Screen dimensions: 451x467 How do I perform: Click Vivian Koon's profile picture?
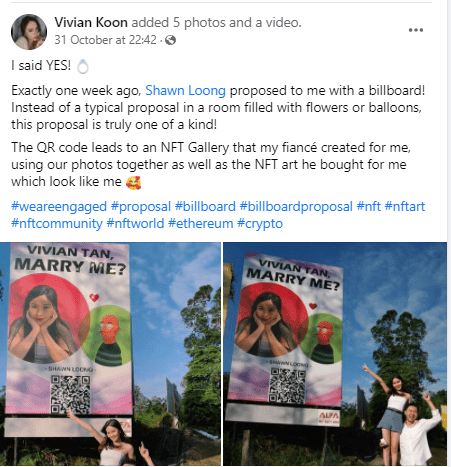click(x=29, y=32)
